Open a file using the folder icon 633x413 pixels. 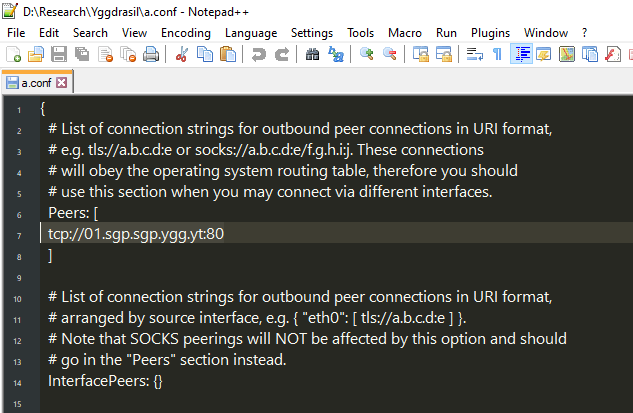(x=36, y=54)
